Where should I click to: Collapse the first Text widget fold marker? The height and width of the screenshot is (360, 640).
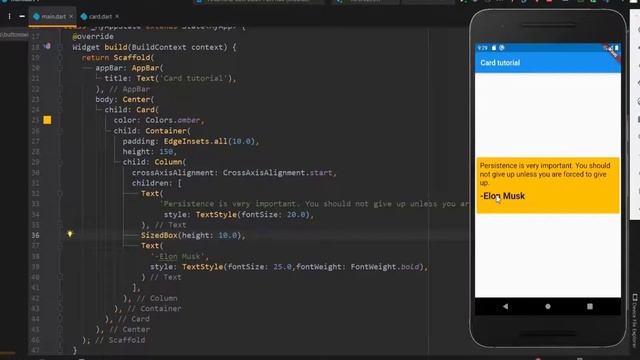[x=60, y=193]
